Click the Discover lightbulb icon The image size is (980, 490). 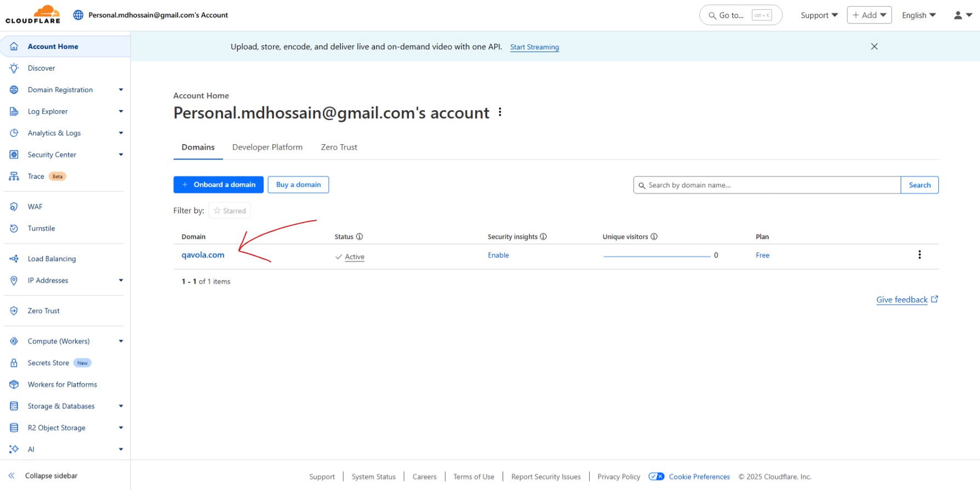[14, 68]
